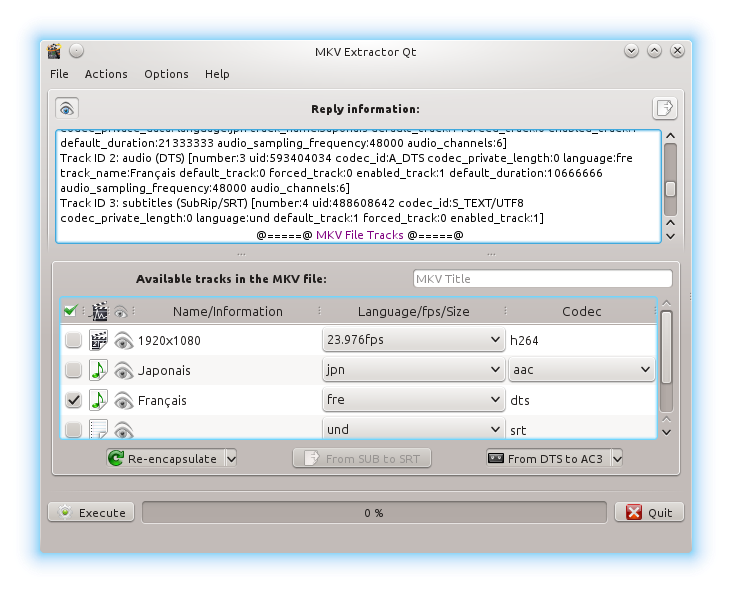Click the MKV File Tracks purple text

tap(359, 235)
